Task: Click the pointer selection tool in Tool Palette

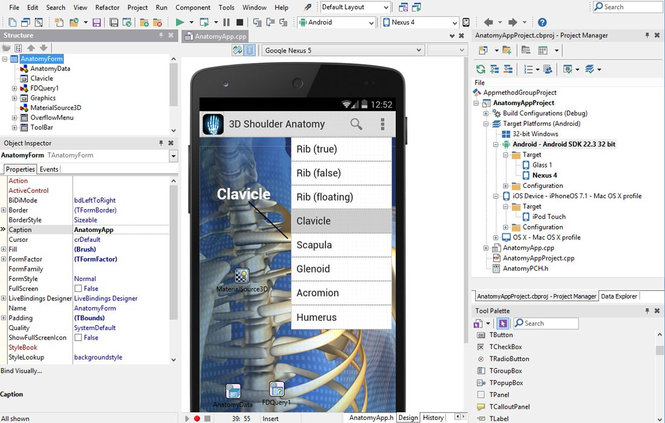Action: point(503,323)
